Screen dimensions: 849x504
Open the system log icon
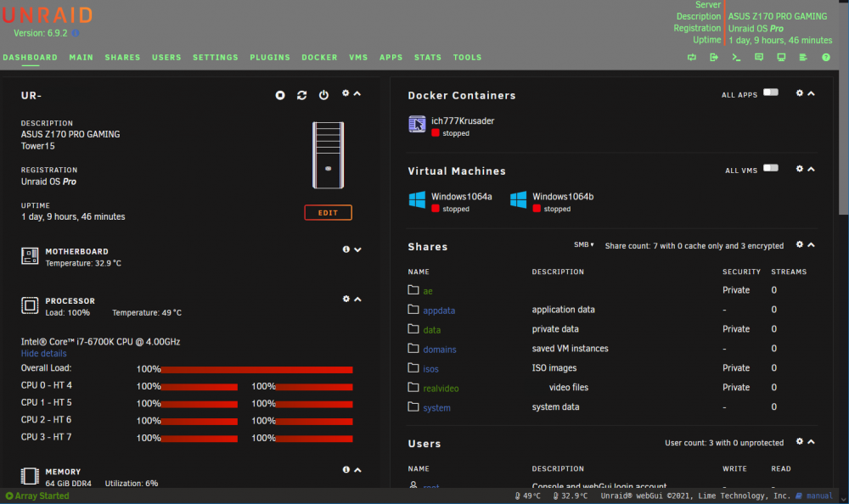pos(803,58)
